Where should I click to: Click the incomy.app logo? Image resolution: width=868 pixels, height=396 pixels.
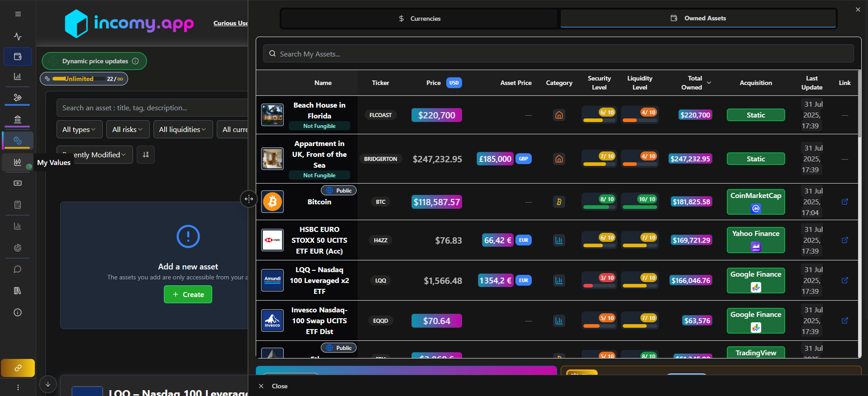point(129,23)
